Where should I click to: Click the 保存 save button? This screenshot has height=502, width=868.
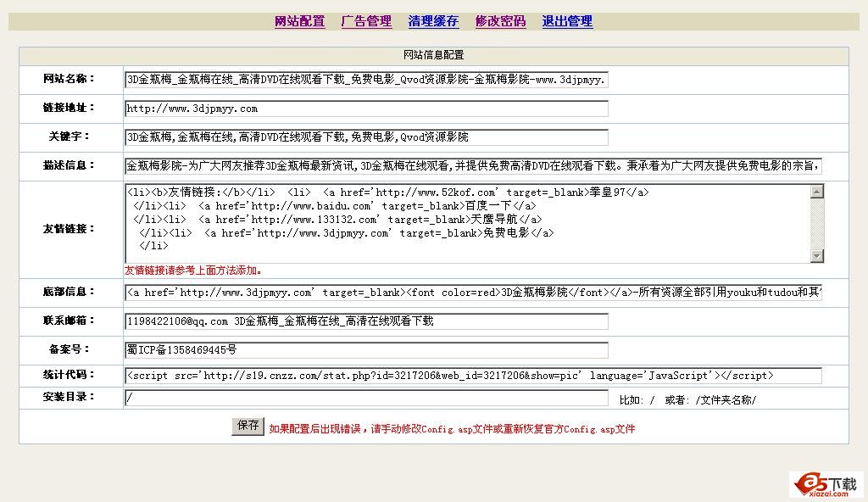(x=248, y=426)
